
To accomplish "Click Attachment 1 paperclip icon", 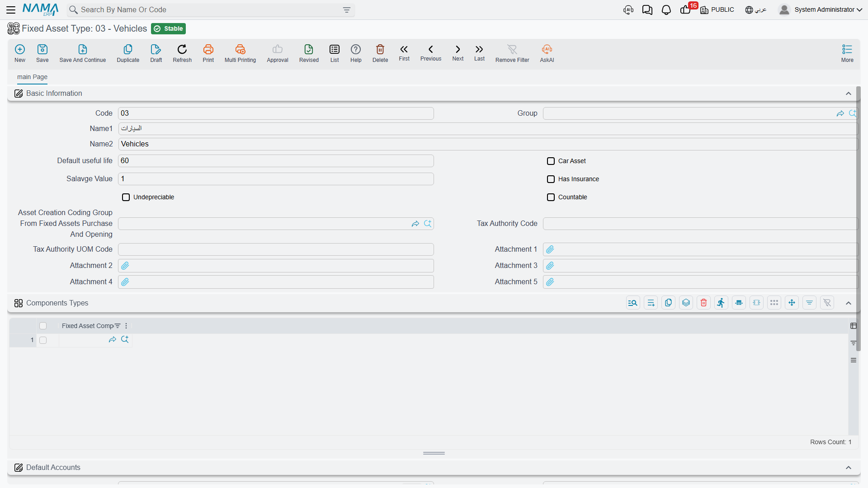I will click(x=550, y=249).
